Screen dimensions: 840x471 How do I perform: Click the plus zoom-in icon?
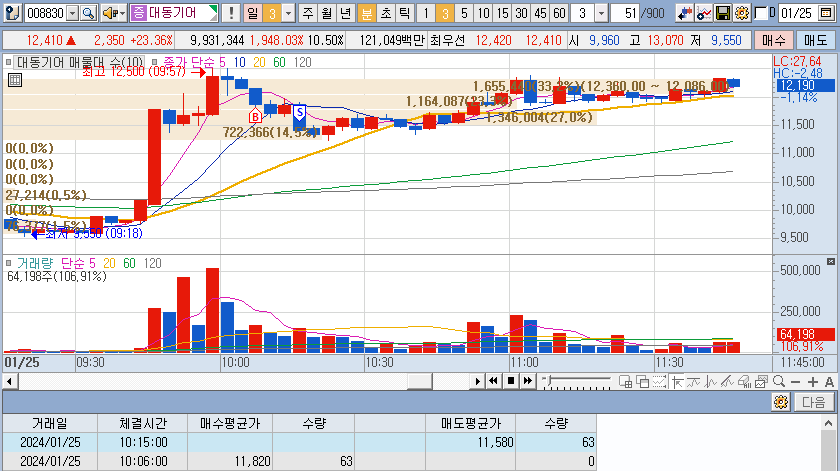(813, 382)
